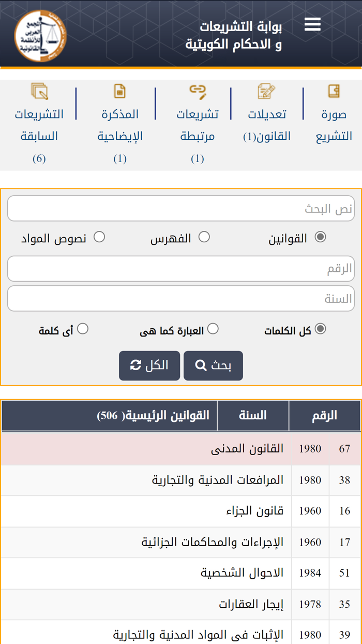Click the المذكرة الإيضاحية document icon
The height and width of the screenshot is (644, 362).
120,92
